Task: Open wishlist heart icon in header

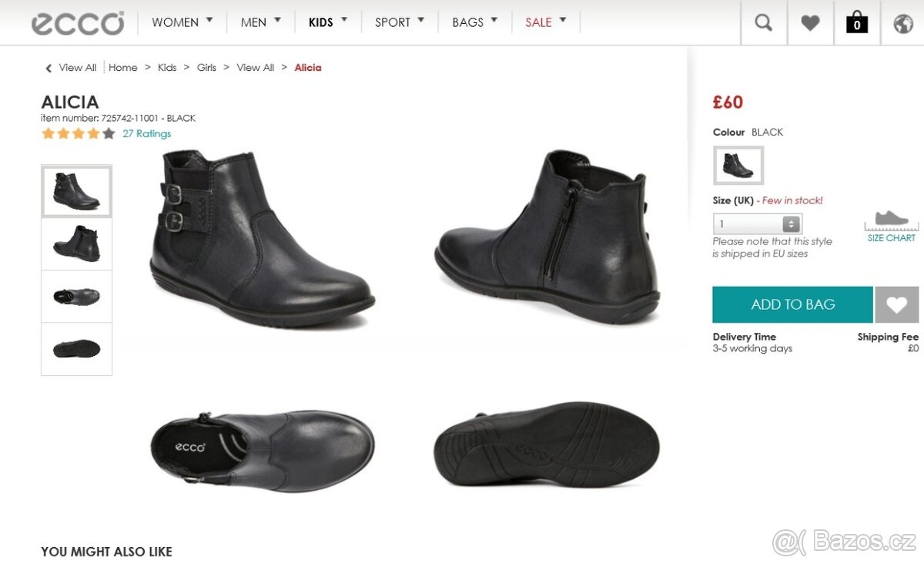Action: pyautogui.click(x=810, y=23)
